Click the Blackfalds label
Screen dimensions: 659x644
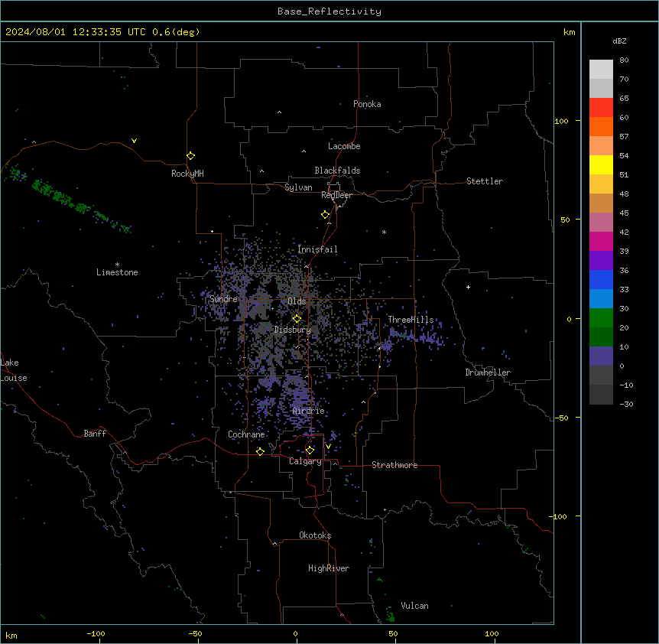[337, 171]
